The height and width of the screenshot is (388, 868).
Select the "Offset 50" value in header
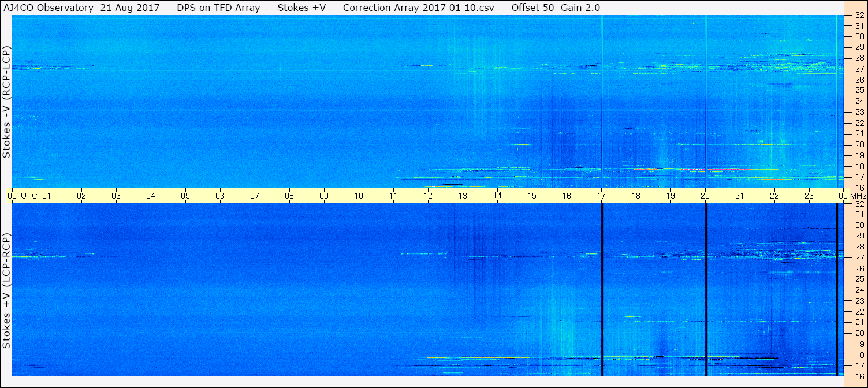point(533,8)
